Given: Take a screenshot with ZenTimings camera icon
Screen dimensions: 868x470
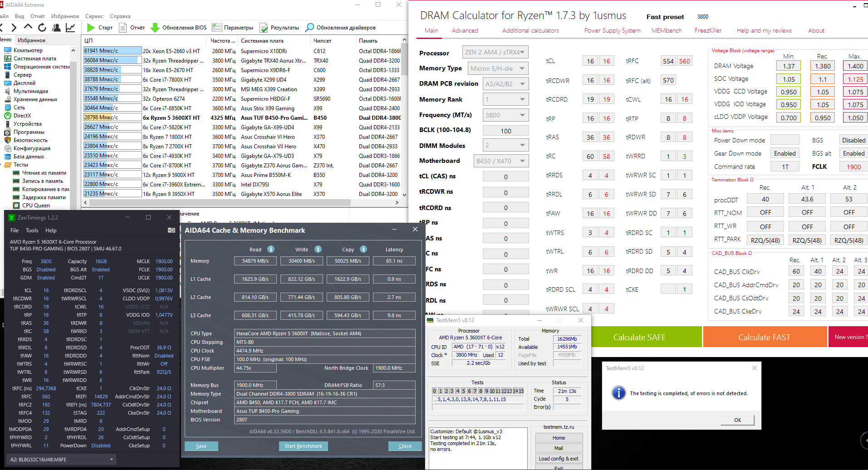Looking at the screenshot, I should click(x=172, y=230).
